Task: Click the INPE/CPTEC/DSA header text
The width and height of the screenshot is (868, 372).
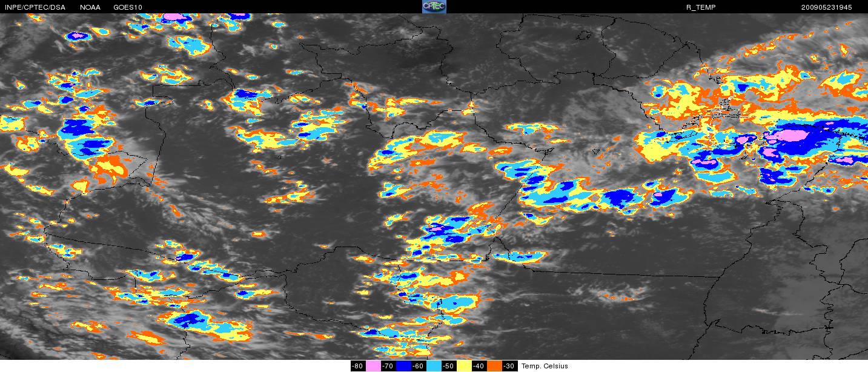Action: pyautogui.click(x=35, y=7)
